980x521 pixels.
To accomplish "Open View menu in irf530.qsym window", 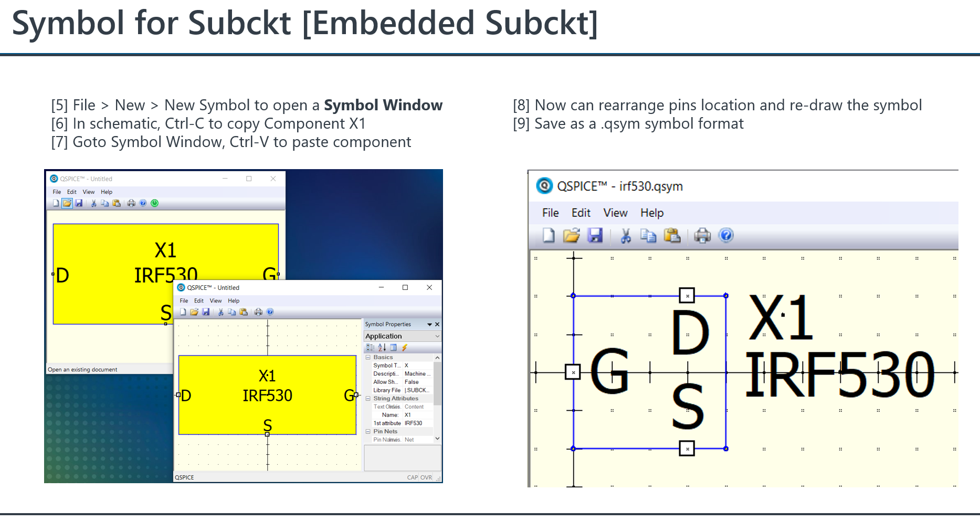I will pyautogui.click(x=615, y=213).
